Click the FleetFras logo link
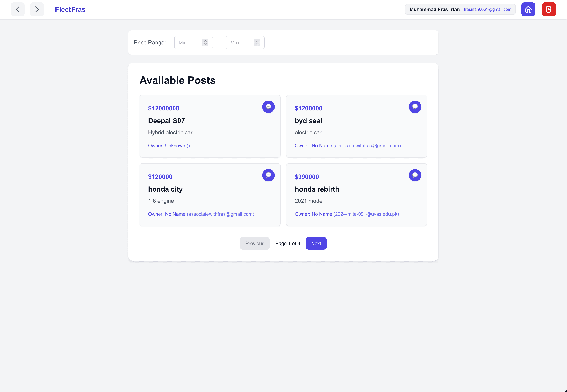The image size is (567, 392). (70, 9)
